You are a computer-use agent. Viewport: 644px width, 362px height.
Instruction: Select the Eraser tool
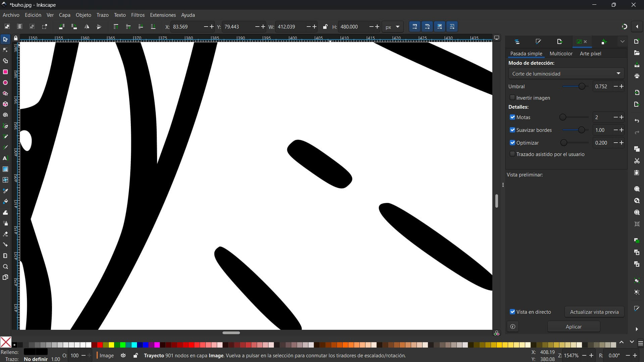coord(5,234)
